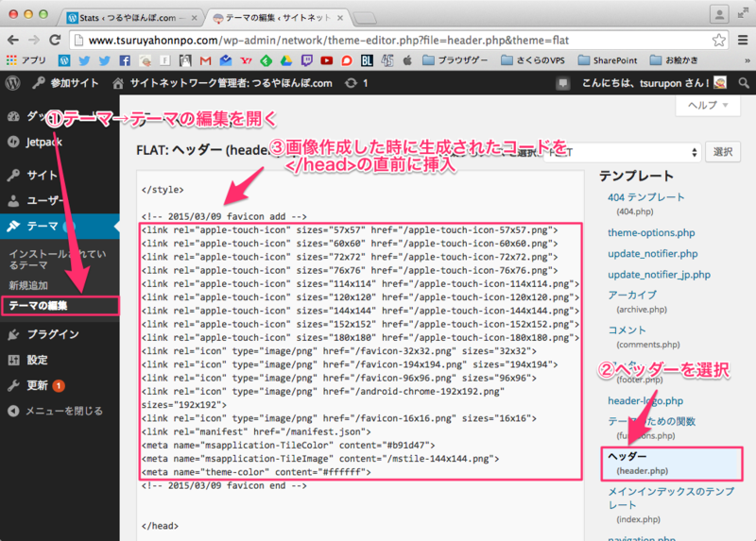Click the comment bubble icon in admin bar

tap(562, 83)
